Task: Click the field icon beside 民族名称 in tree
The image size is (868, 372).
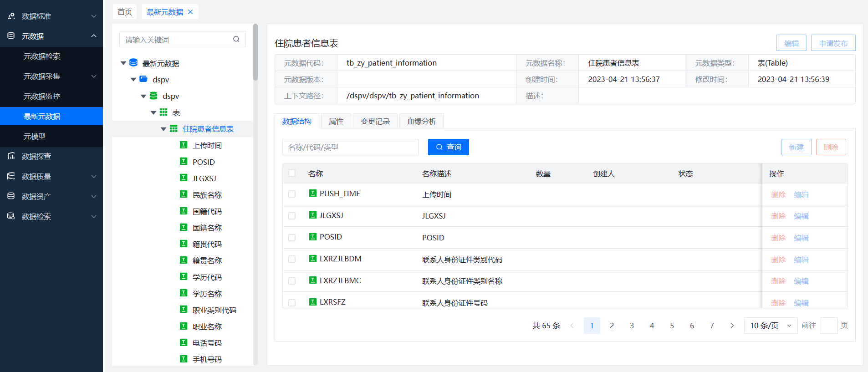Action: (184, 194)
